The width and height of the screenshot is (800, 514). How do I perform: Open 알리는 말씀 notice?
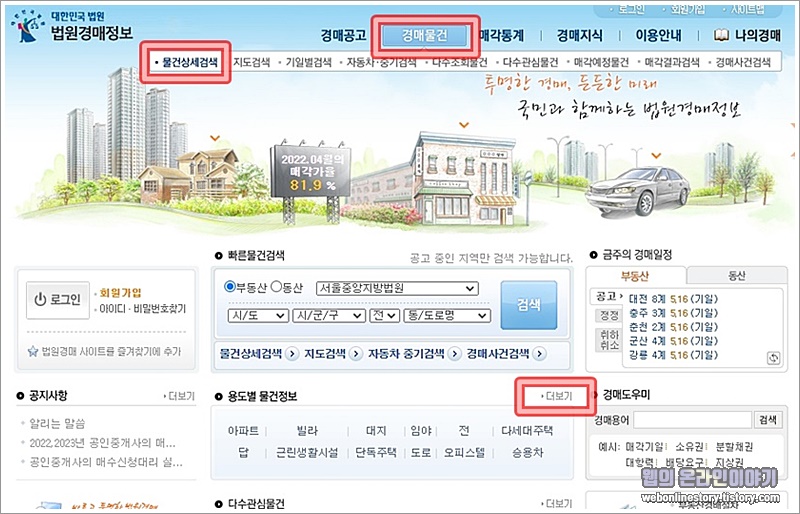click(57, 424)
